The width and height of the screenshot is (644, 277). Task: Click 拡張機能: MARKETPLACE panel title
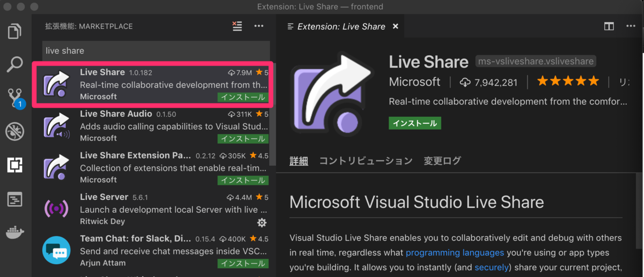pos(89,26)
